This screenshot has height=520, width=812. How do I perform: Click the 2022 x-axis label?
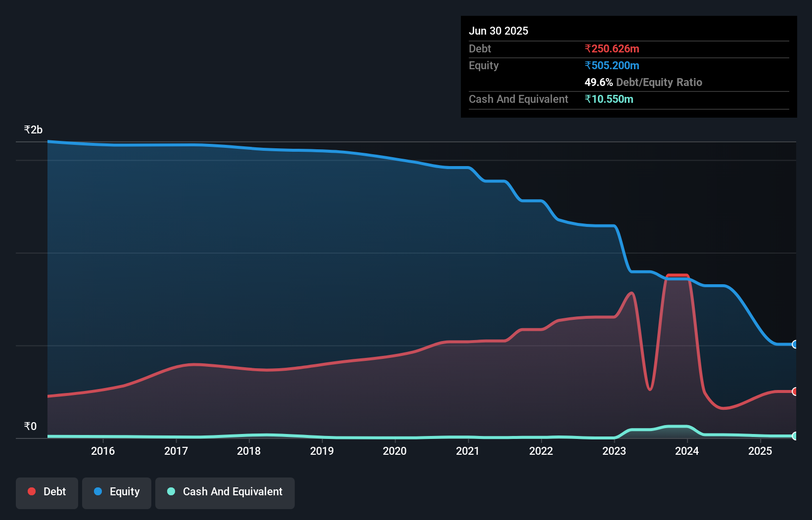[541, 451]
